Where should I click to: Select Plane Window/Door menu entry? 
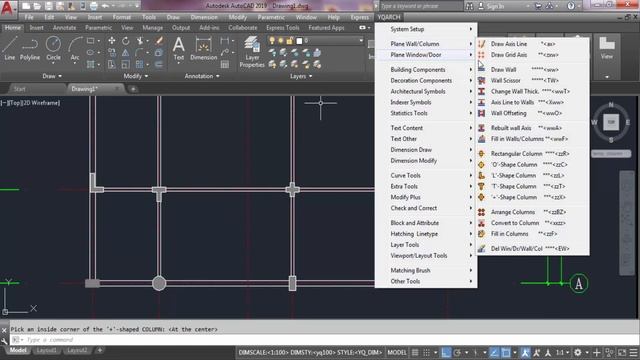(x=426, y=55)
